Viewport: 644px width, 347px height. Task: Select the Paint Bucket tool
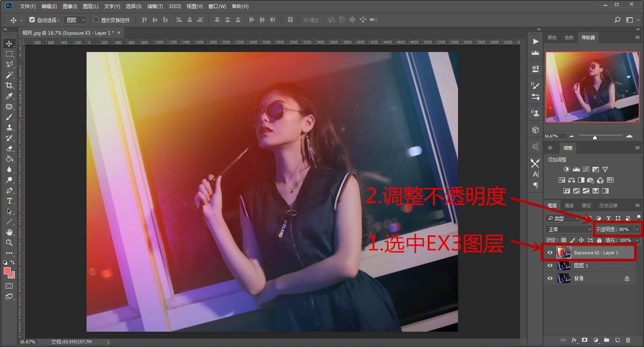coord(9,159)
